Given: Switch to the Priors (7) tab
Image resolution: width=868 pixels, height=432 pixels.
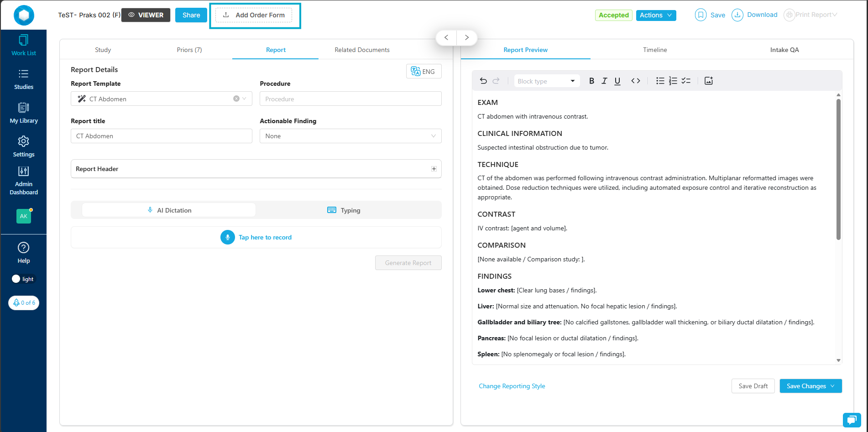Looking at the screenshot, I should click(x=189, y=50).
